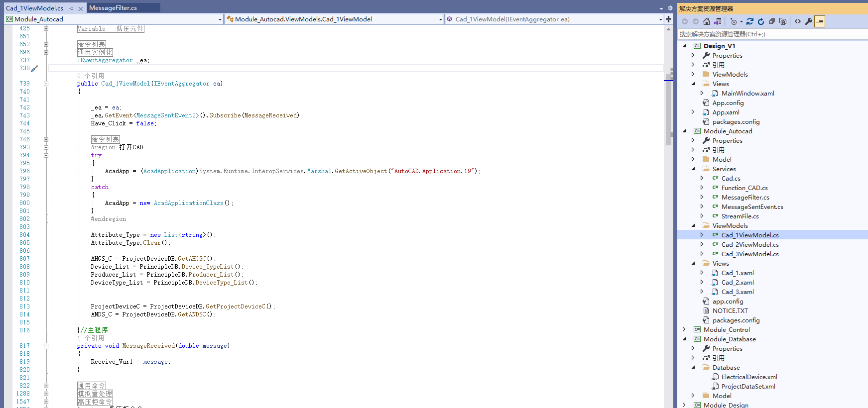This screenshot has height=408, width=868.
Task: Select Cad.cs file
Action: 731,179
